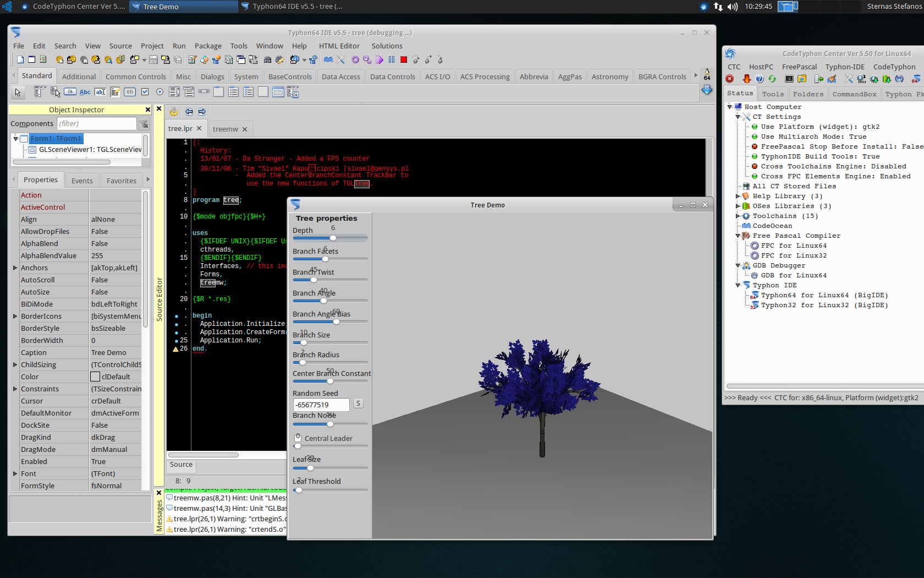Image resolution: width=924 pixels, height=578 pixels.
Task: Click the S button beside Random Seed
Action: click(358, 403)
